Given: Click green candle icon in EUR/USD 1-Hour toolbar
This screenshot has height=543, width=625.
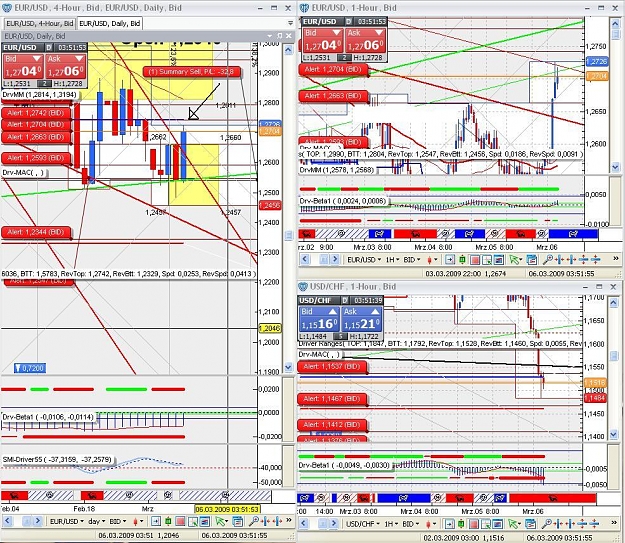Looking at the screenshot, I should (462, 260).
